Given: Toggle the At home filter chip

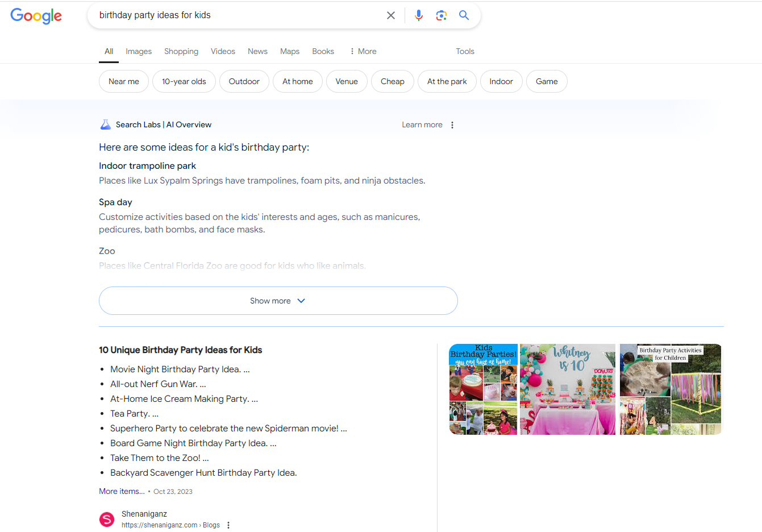Looking at the screenshot, I should (297, 81).
